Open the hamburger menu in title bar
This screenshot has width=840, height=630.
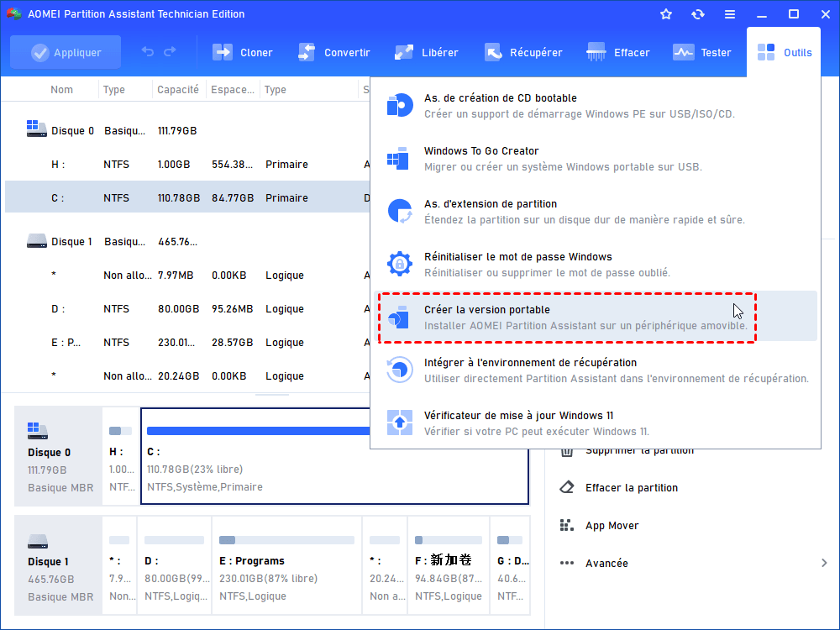[x=730, y=14]
